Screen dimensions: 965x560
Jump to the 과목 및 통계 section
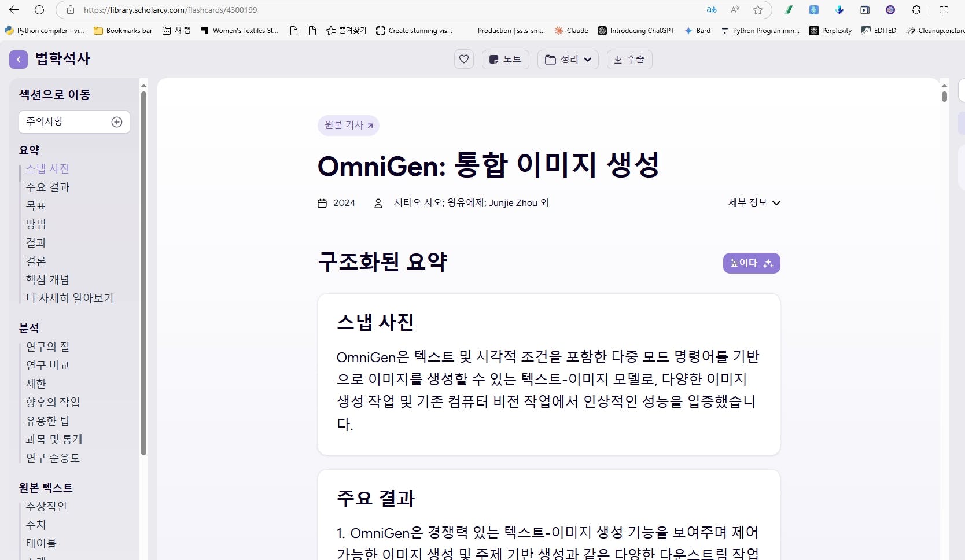pos(54,439)
